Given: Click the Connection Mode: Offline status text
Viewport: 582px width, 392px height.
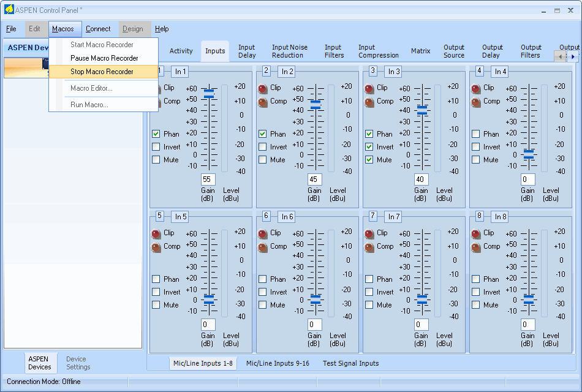Looking at the screenshot, I should [43, 382].
